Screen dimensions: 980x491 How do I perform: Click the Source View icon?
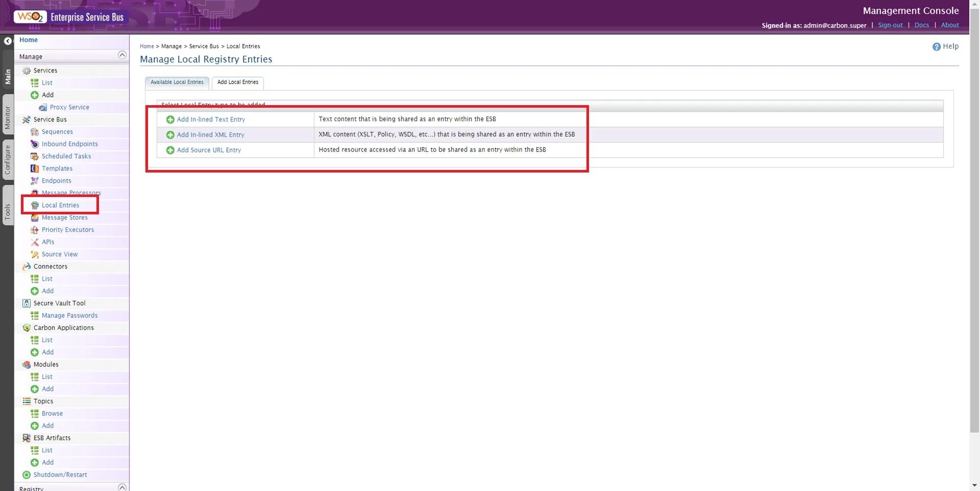(x=35, y=254)
